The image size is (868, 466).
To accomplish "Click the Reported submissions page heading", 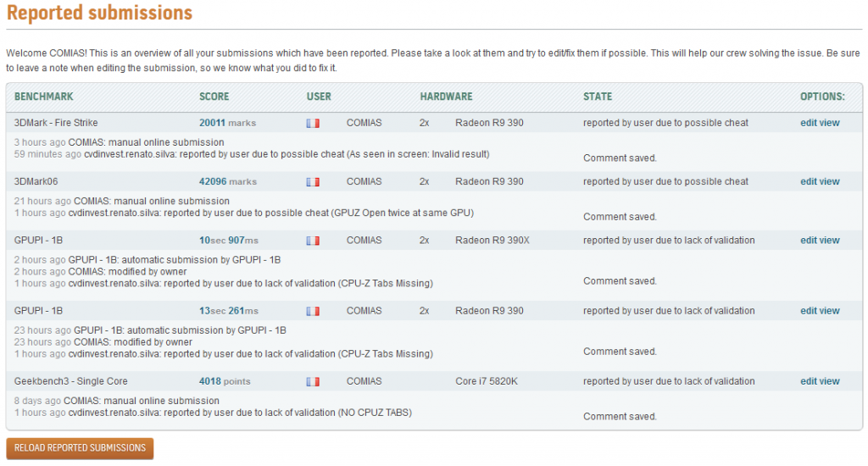I will pos(100,13).
